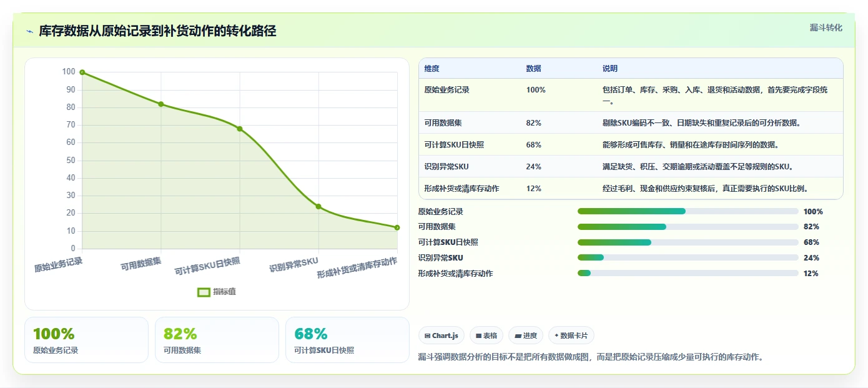Image resolution: width=868 pixels, height=388 pixels.
Task: Click the description beginning 剔除SKU编码不一致
Action: [x=701, y=123]
